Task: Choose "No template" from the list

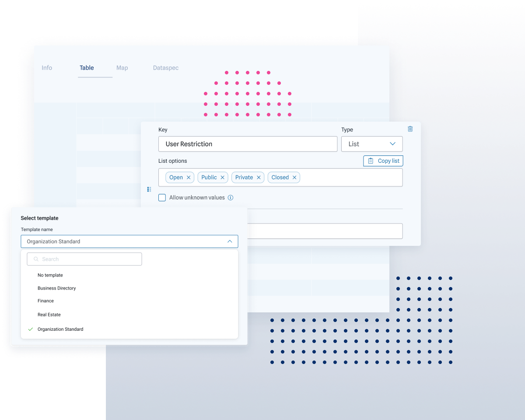Action: (50, 275)
